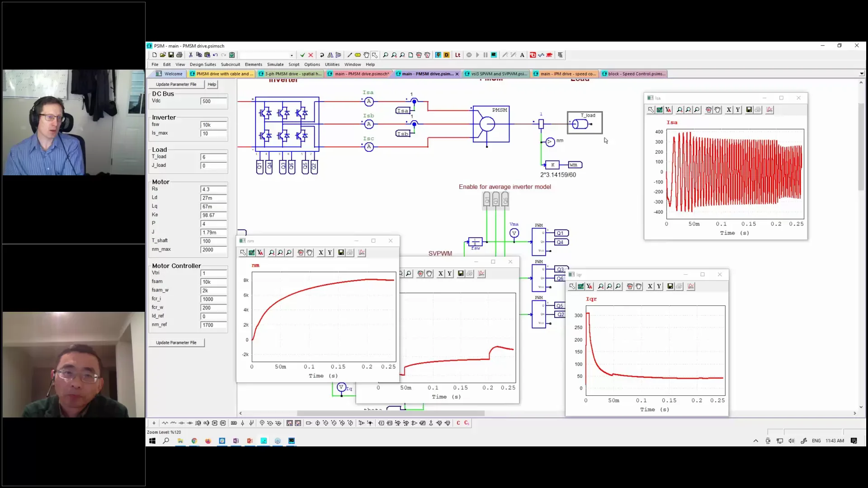Image resolution: width=868 pixels, height=488 pixels.
Task: Open the Elements menu
Action: tap(253, 65)
